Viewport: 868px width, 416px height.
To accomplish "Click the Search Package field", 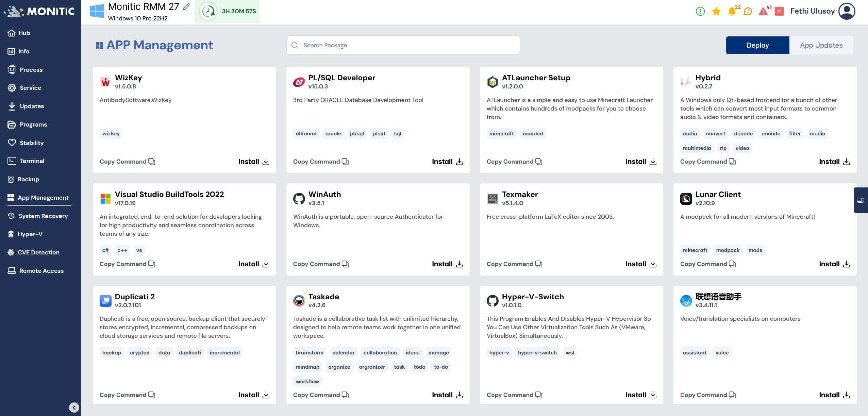I will coord(403,45).
